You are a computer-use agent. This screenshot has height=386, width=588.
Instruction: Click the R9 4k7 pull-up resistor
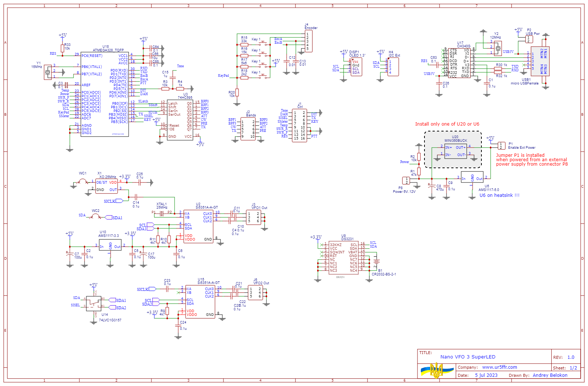pyautogui.click(x=167, y=311)
